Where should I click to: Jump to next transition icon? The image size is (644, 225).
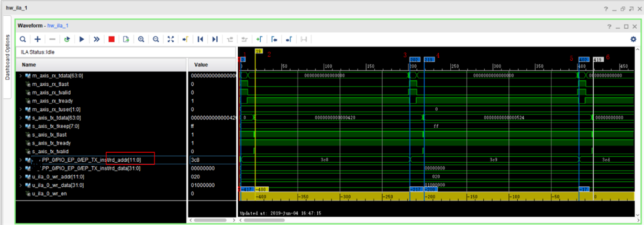pos(245,39)
